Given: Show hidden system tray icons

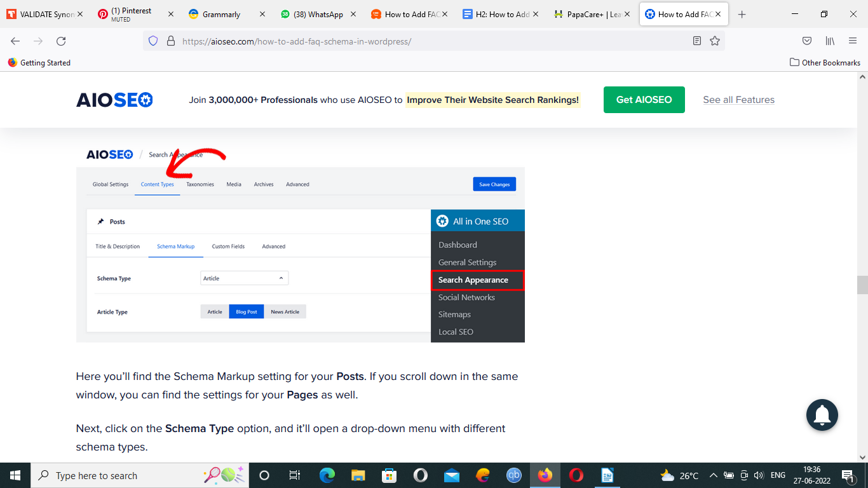Looking at the screenshot, I should click(x=713, y=475).
